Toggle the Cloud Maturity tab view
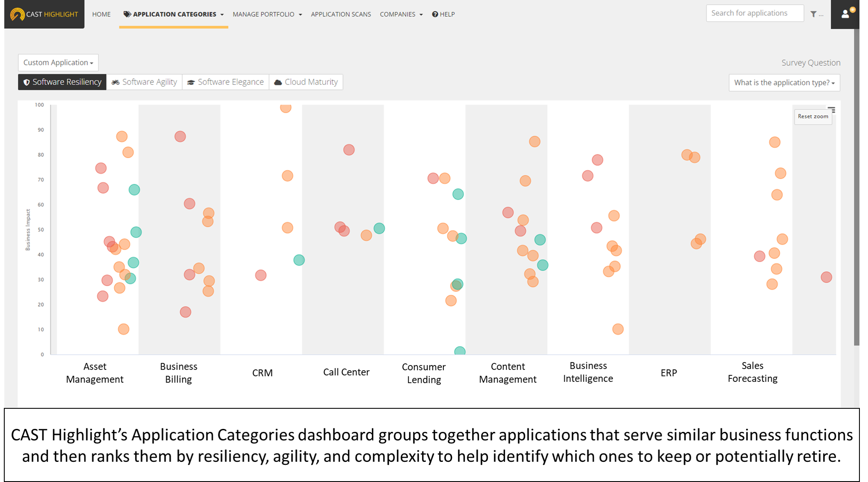This screenshot has height=482, width=868. point(306,82)
